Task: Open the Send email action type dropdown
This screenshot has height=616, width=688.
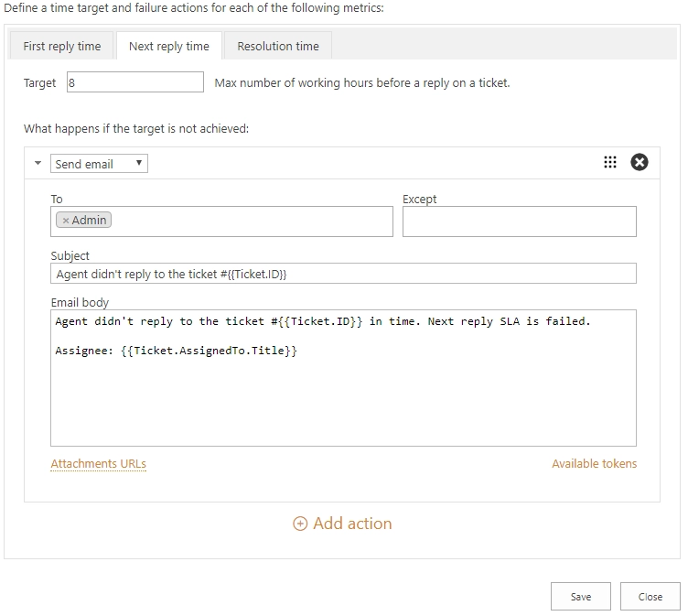Action: click(x=99, y=163)
